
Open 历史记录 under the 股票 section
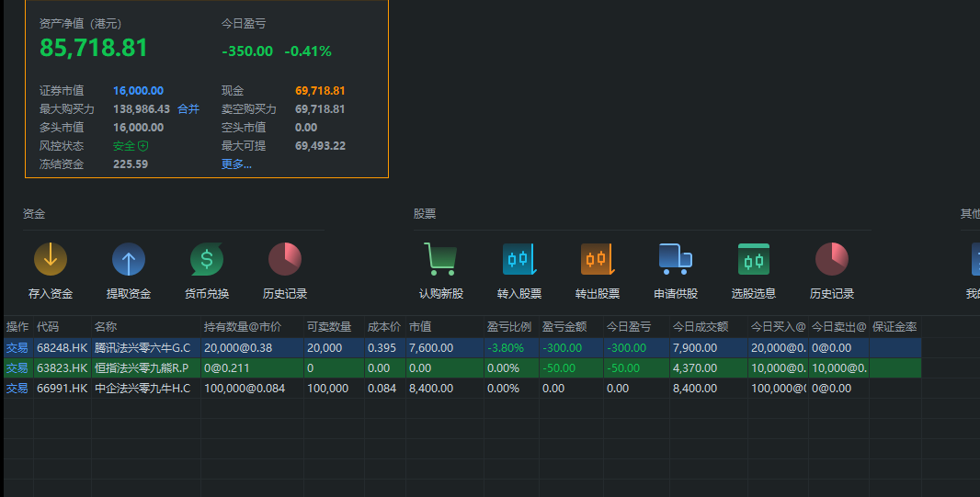(831, 258)
